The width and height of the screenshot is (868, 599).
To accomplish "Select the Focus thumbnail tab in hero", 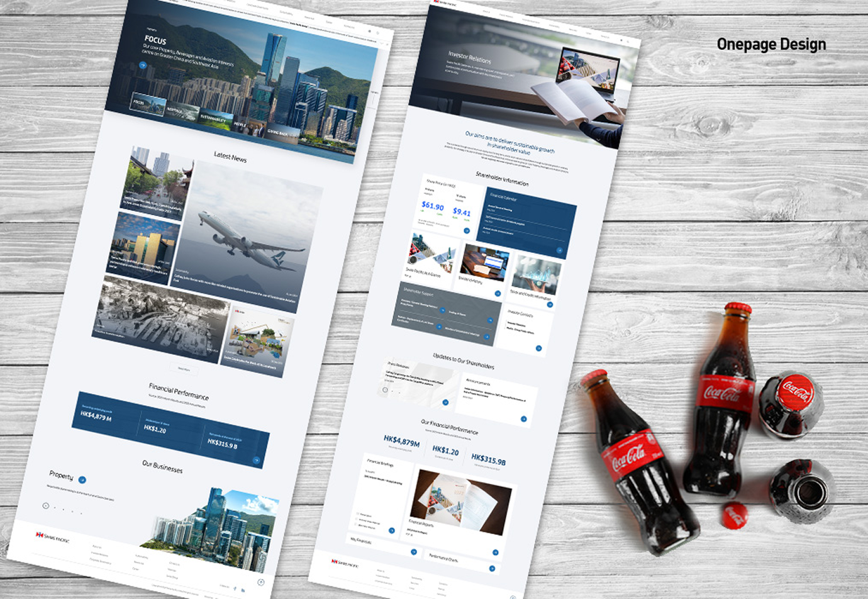I will click(x=148, y=104).
